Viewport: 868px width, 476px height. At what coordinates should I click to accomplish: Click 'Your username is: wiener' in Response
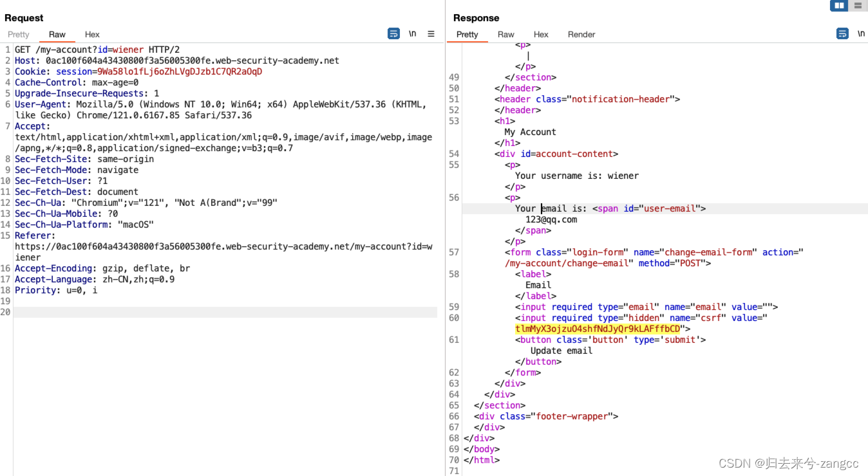[577, 176]
